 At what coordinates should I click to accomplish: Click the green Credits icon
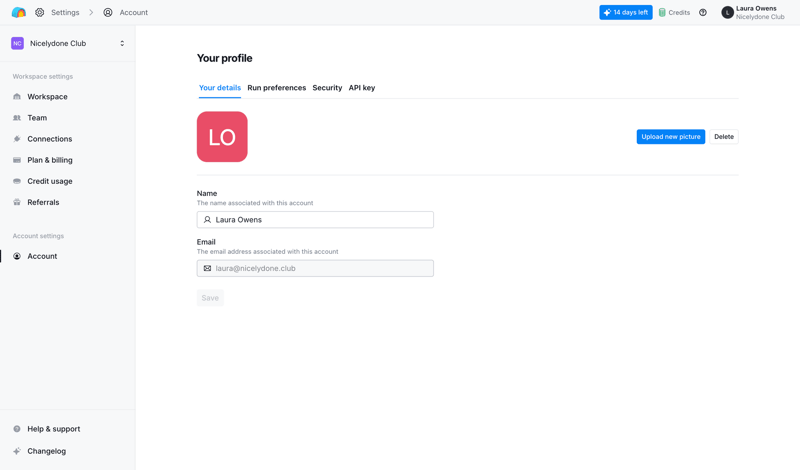pyautogui.click(x=662, y=12)
